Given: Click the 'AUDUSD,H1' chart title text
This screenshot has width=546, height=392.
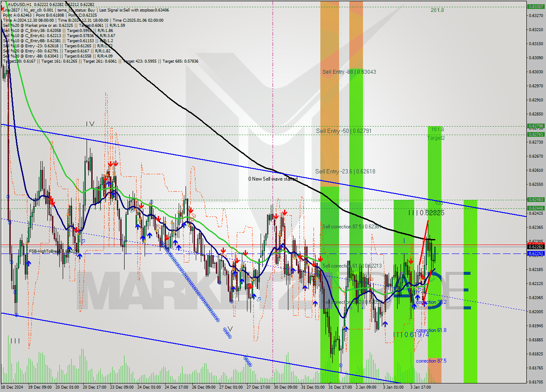Looking at the screenshot, I should click(19, 4).
